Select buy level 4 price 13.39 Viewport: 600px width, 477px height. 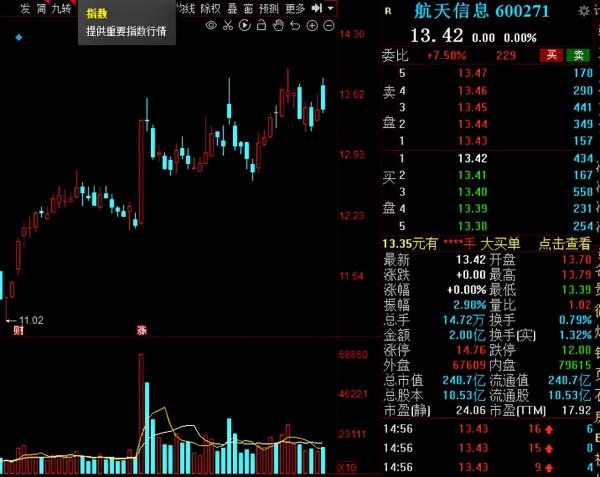tap(473, 208)
